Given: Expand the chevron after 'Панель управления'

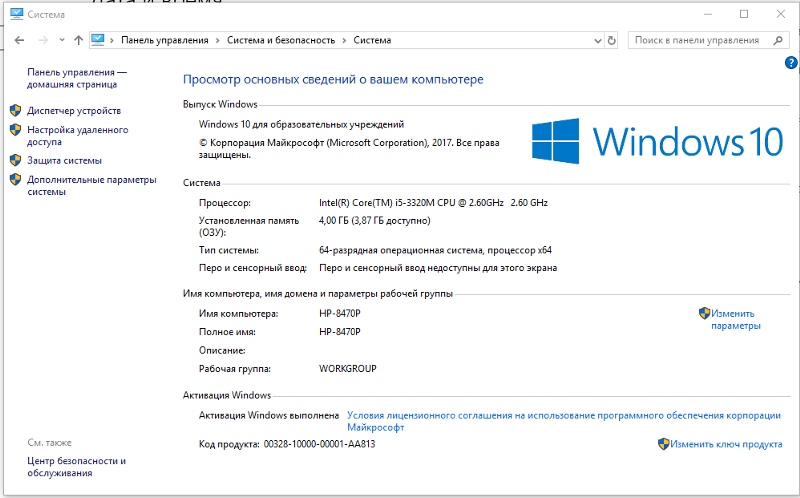Looking at the screenshot, I should click(x=217, y=40).
